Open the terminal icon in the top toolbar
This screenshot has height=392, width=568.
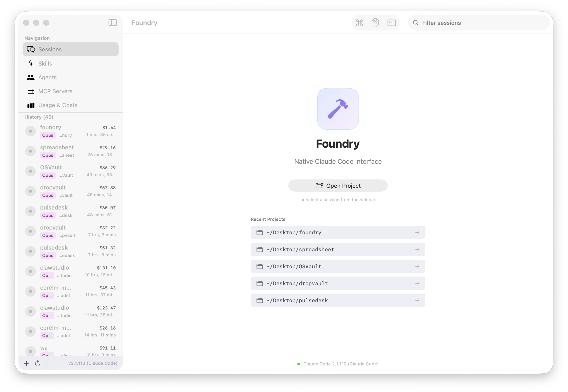point(391,23)
